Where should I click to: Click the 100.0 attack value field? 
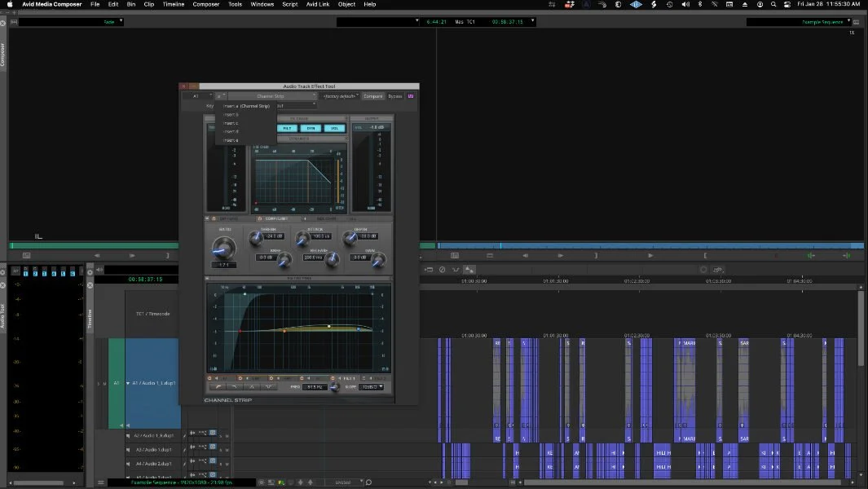pyautogui.click(x=321, y=236)
